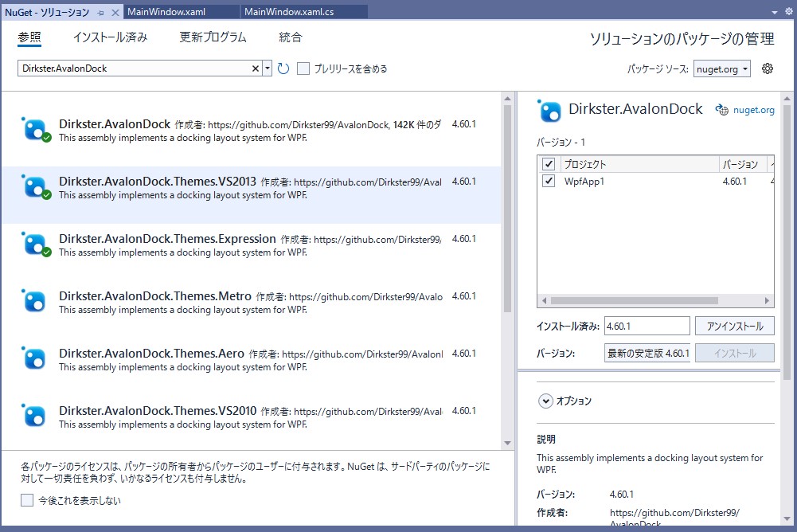
Task: Close the NuGet solution tab
Action: (x=115, y=13)
